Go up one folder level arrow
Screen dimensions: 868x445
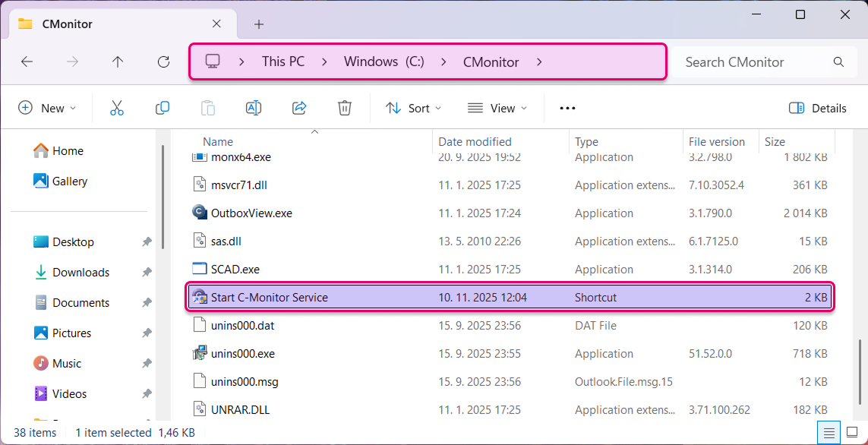pos(118,62)
